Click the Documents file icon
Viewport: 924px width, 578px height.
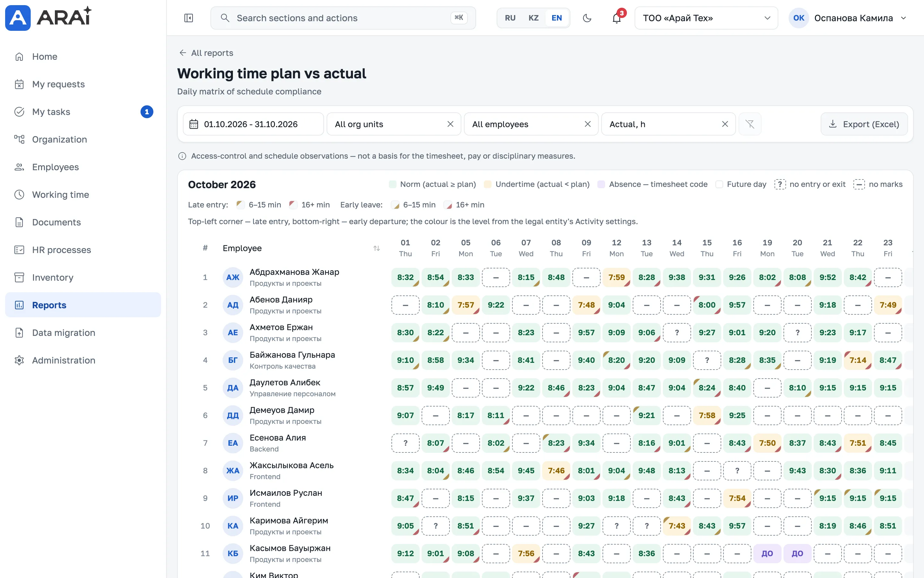19,222
